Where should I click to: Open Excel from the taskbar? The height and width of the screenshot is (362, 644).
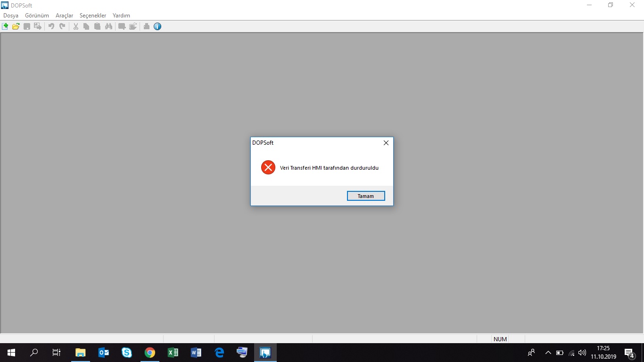click(x=173, y=353)
